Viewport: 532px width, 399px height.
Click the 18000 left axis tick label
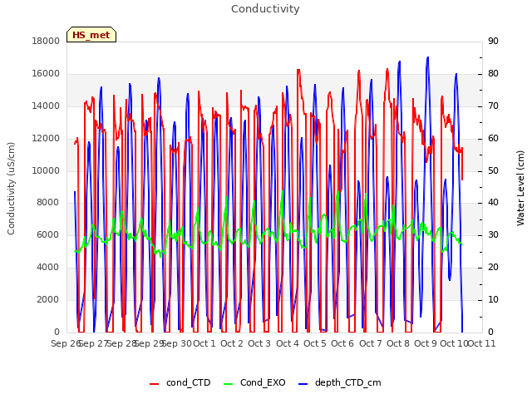coord(46,41)
